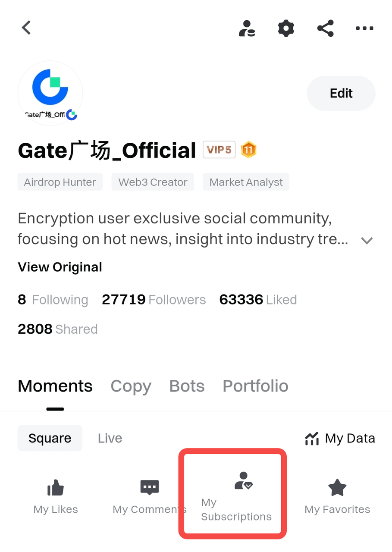
Task: Tap the share icon
Action: pos(326,28)
